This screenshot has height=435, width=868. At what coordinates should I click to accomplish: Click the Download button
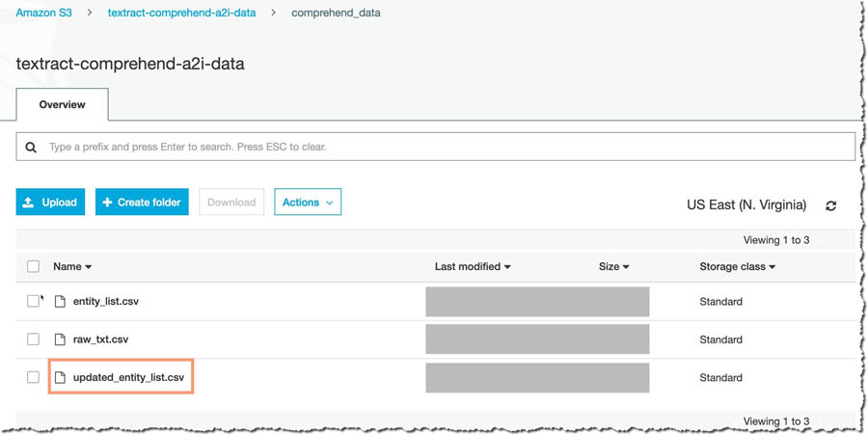pos(231,202)
